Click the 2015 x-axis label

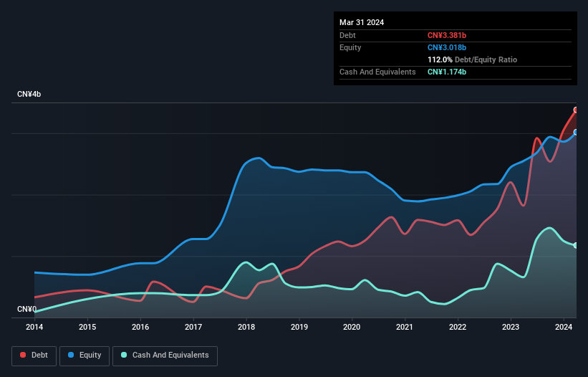pos(87,327)
